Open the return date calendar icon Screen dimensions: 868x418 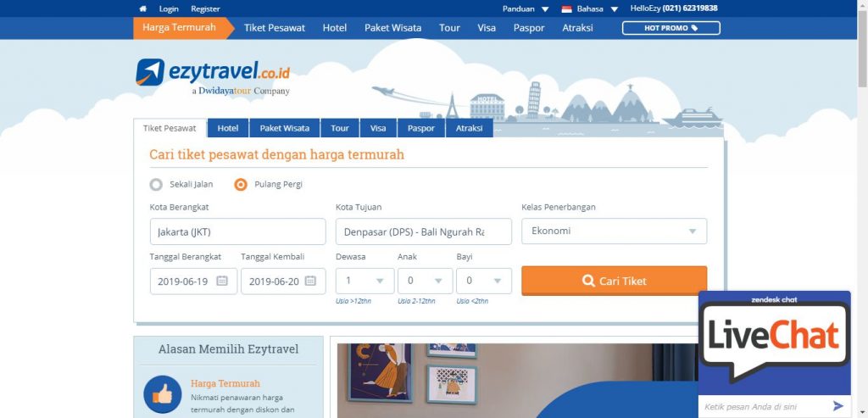coord(310,281)
